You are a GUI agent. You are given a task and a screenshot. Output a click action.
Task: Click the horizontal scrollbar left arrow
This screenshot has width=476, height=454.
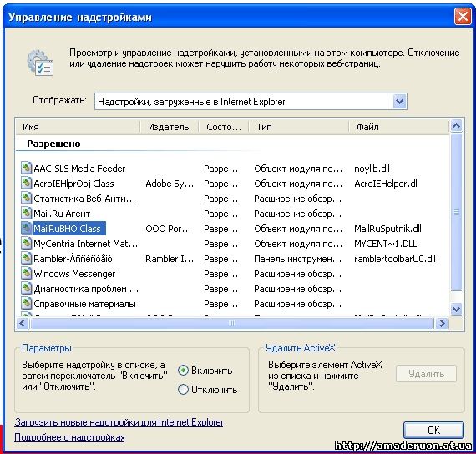tap(23, 324)
